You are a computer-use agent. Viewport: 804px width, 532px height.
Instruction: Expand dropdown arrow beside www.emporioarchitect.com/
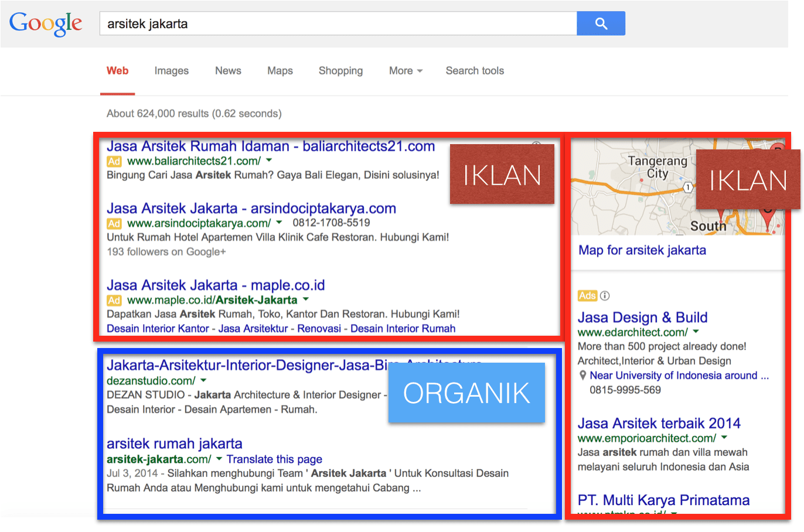724,437
